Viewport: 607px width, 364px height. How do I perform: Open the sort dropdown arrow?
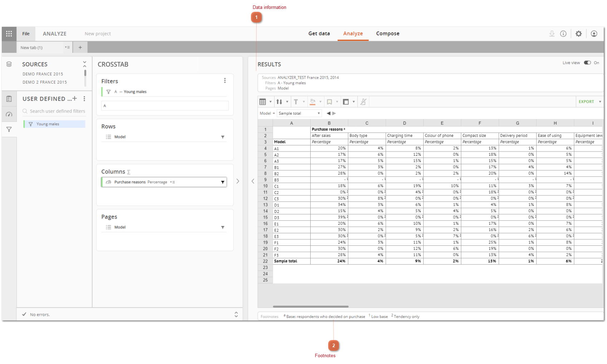point(287,102)
